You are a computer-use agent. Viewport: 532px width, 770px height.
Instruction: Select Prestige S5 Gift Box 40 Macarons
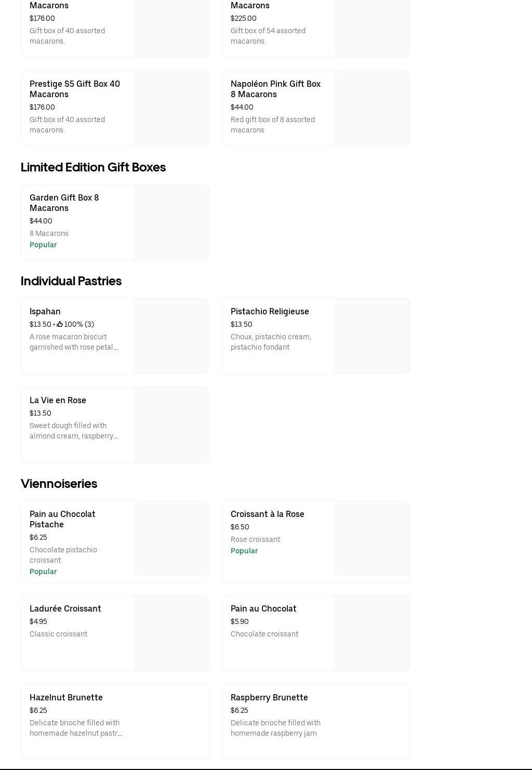pos(74,89)
